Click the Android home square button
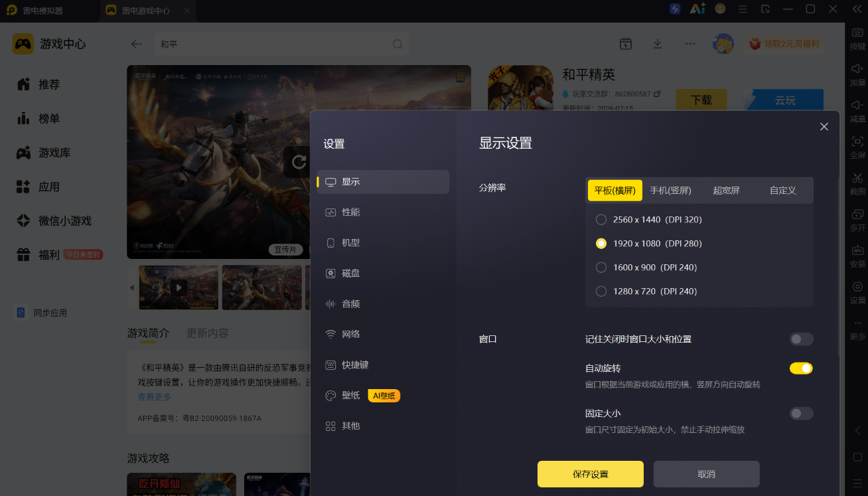868x496 pixels. (857, 457)
